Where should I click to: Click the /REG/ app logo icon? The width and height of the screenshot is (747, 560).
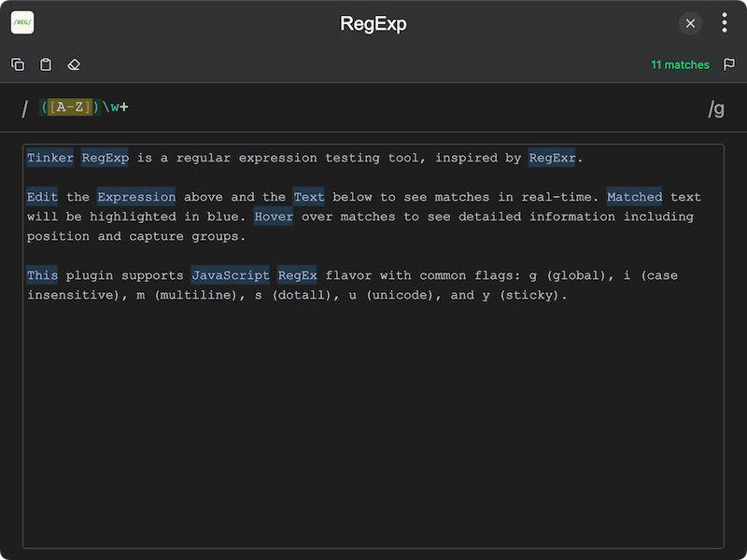pyautogui.click(x=22, y=22)
